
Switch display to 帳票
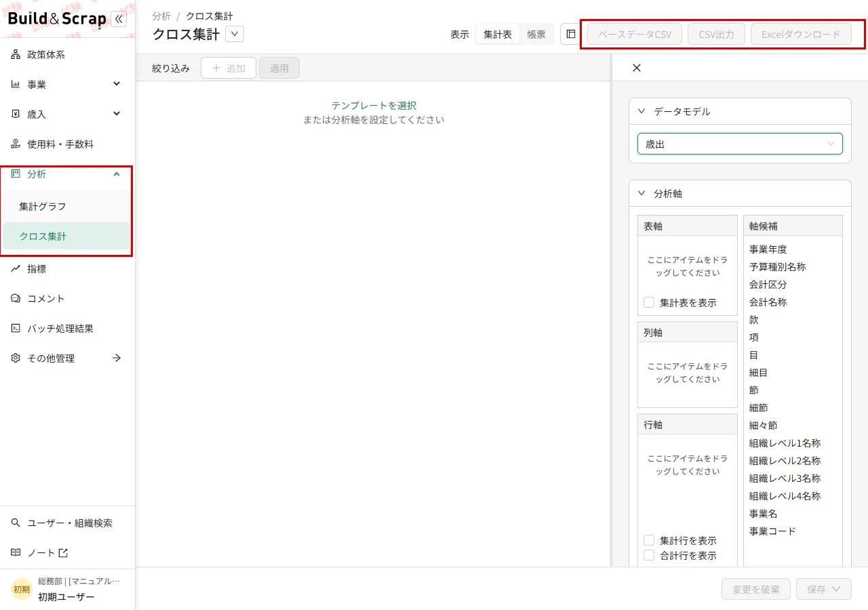pos(536,34)
